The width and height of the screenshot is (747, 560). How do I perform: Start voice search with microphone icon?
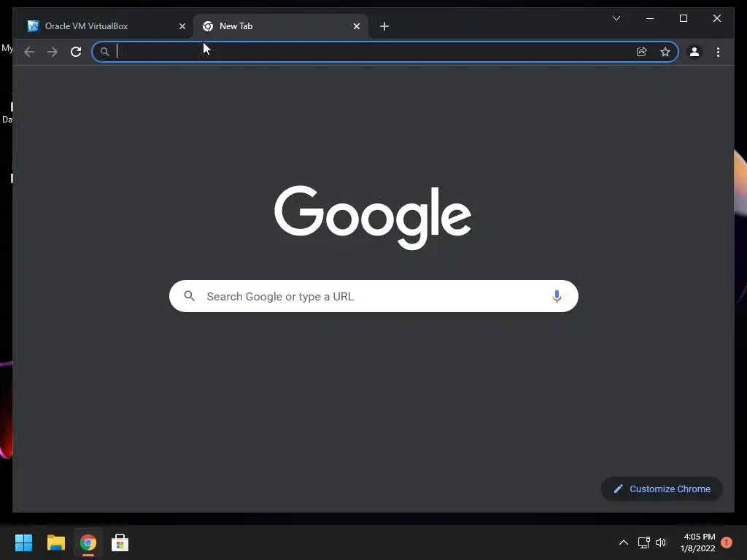coord(557,296)
